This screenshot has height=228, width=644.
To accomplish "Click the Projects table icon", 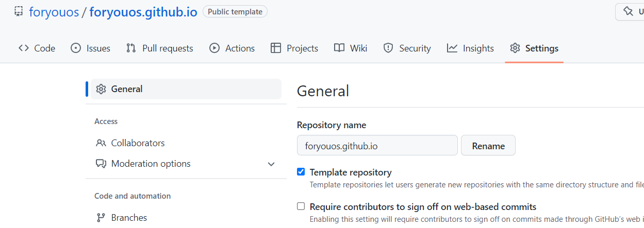I will (x=276, y=48).
